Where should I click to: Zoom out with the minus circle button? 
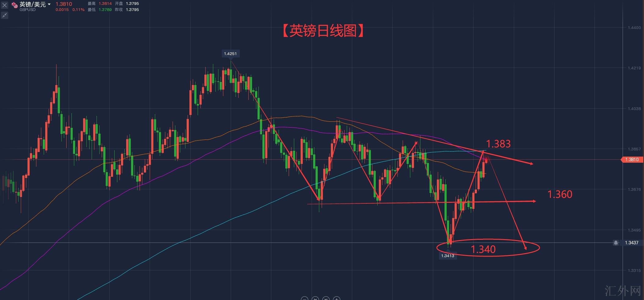point(304,298)
